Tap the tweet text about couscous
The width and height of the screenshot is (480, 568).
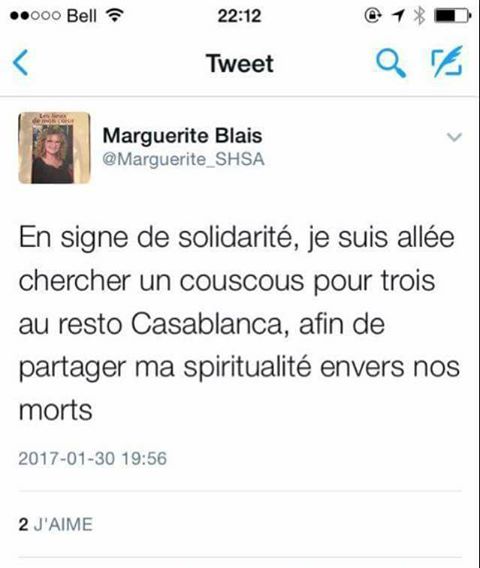tap(239, 324)
